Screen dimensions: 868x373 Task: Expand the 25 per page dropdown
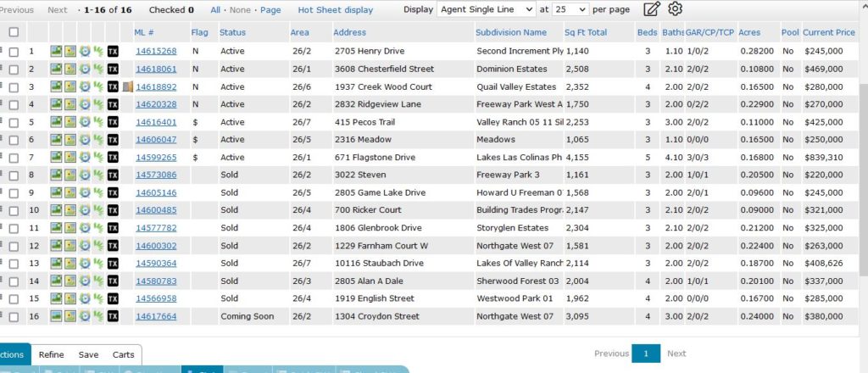click(570, 9)
